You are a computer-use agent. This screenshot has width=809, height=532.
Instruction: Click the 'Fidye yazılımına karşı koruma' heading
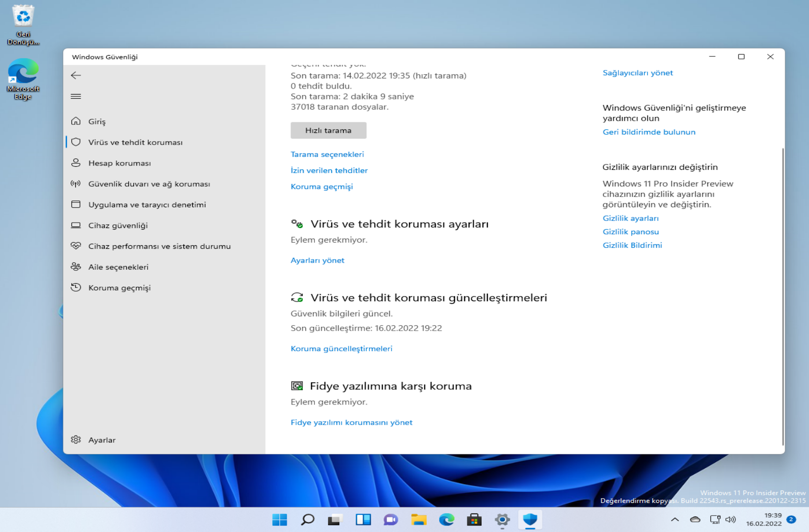(390, 386)
